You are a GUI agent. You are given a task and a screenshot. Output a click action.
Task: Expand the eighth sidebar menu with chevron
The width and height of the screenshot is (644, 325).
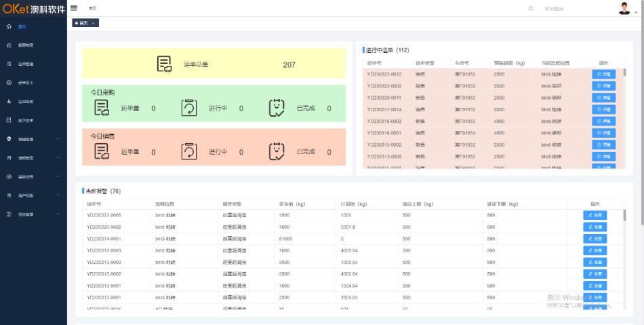pos(59,158)
